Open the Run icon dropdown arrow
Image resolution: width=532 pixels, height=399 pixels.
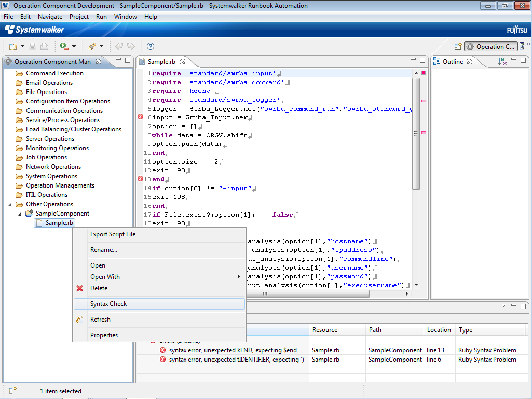pos(74,47)
